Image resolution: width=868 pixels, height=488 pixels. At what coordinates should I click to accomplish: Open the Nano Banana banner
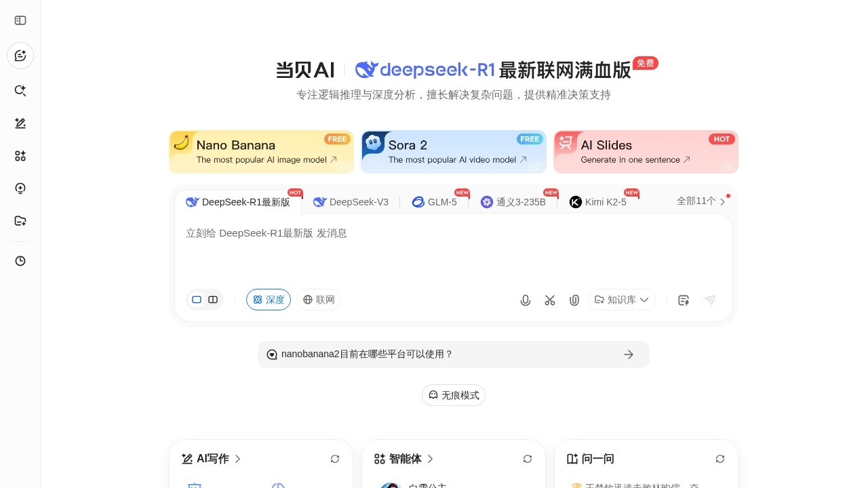pos(261,152)
